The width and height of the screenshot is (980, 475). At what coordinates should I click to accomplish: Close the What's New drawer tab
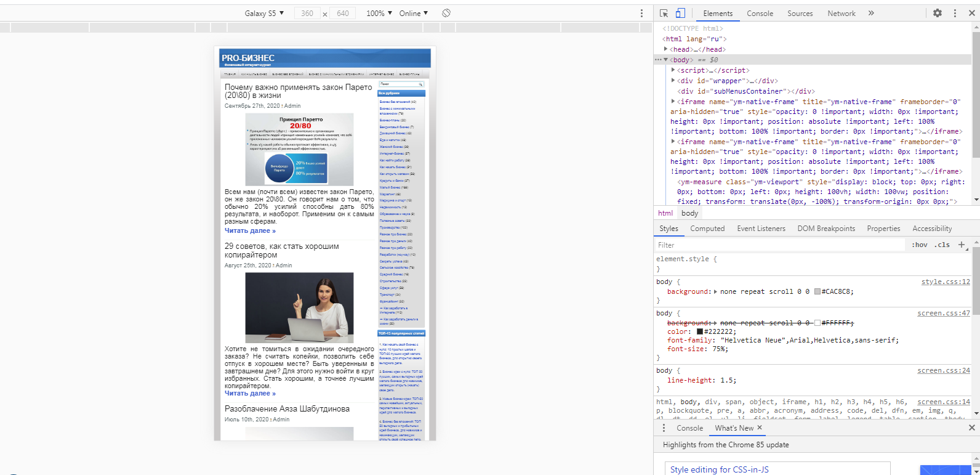760,428
